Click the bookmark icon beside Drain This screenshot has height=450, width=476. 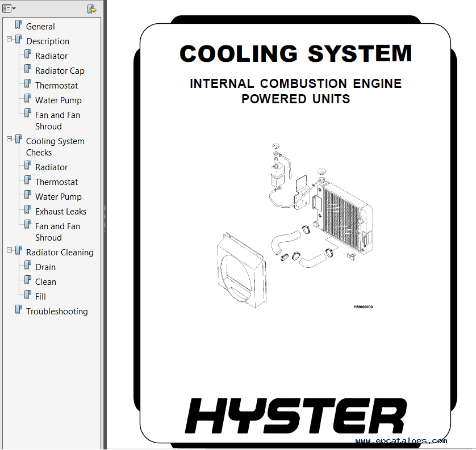(x=28, y=266)
